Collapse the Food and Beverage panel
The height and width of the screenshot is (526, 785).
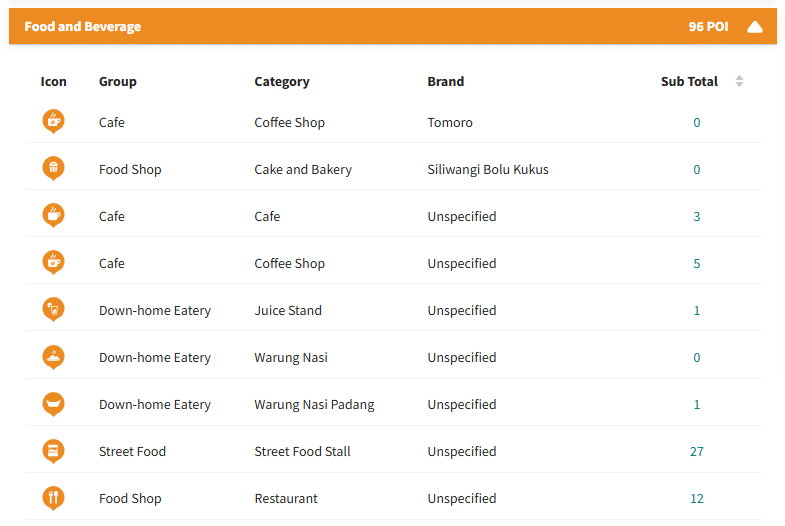755,27
